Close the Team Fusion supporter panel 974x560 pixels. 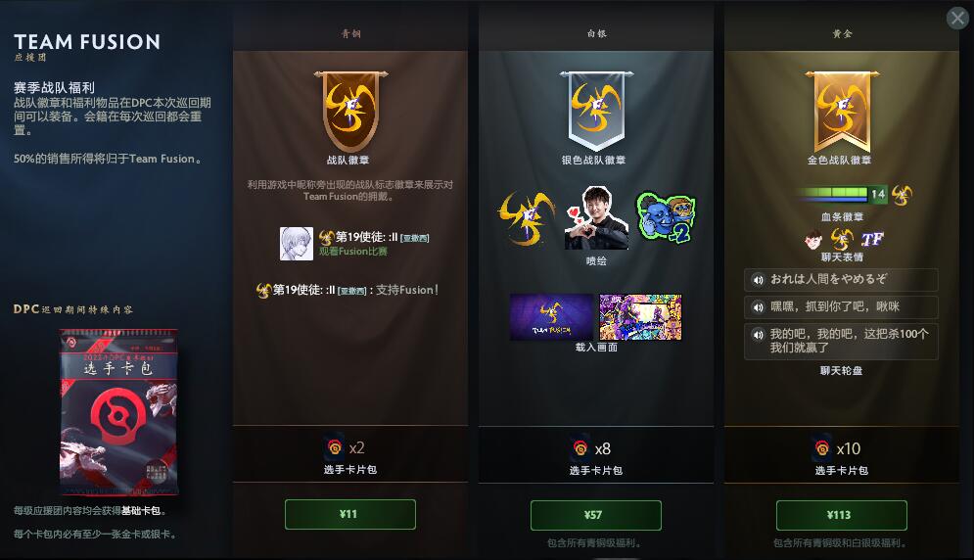click(957, 18)
